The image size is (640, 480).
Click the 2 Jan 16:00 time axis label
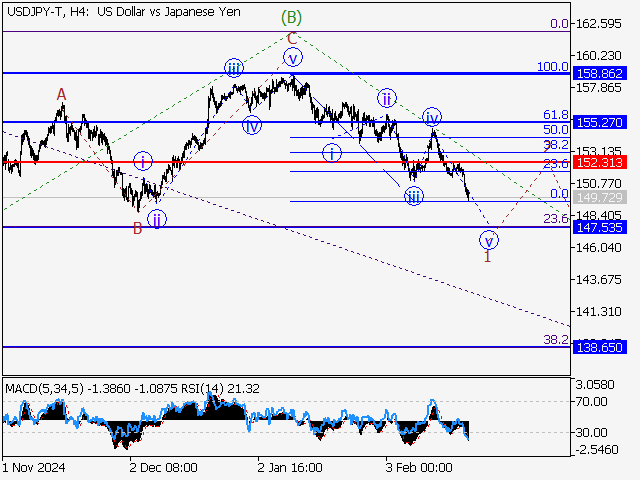click(289, 467)
